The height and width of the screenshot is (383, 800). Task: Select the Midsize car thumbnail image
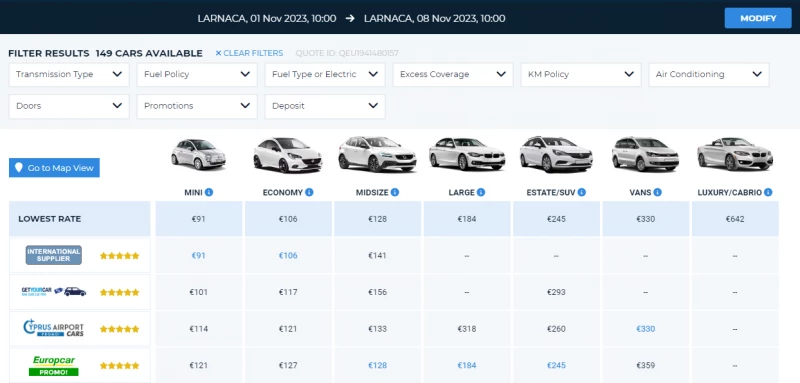point(378,154)
